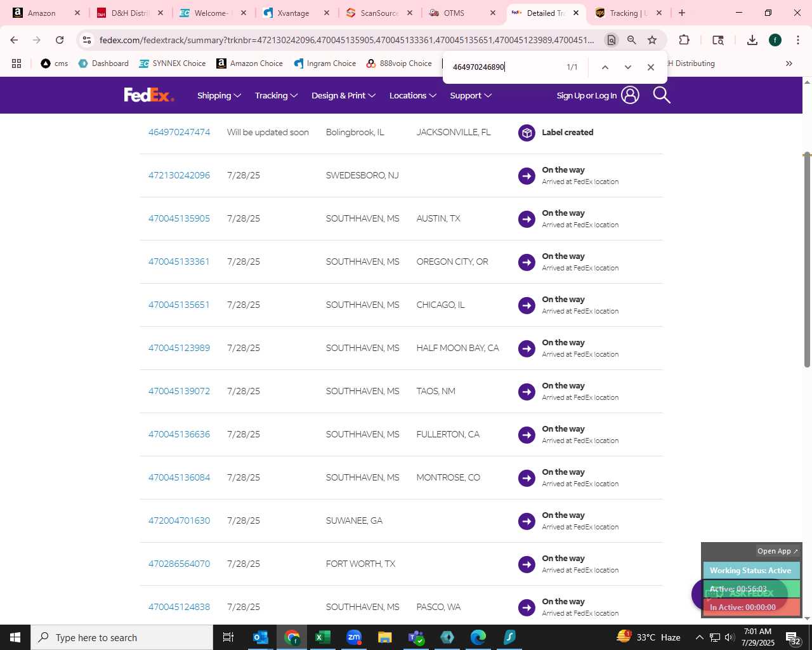Open the Amazon Choice bookmark

pyautogui.click(x=249, y=63)
